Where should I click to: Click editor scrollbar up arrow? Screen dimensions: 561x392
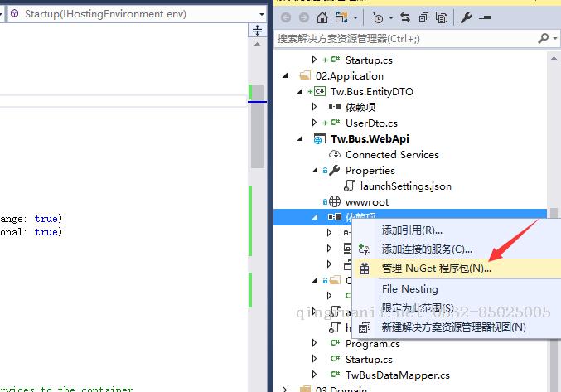tap(257, 45)
